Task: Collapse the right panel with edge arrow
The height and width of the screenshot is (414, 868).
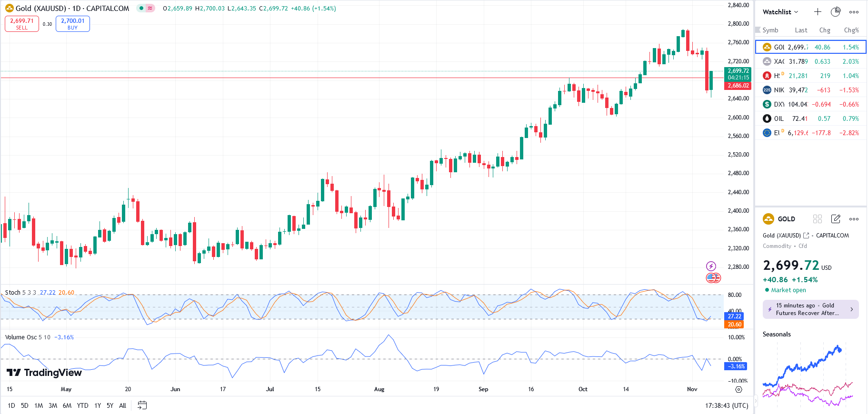Action: click(756, 401)
